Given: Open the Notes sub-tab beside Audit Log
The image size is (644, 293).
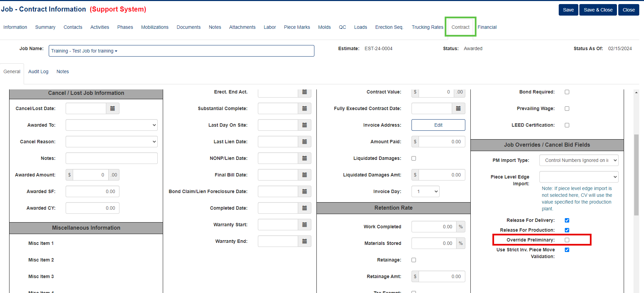Looking at the screenshot, I should pyautogui.click(x=63, y=71).
